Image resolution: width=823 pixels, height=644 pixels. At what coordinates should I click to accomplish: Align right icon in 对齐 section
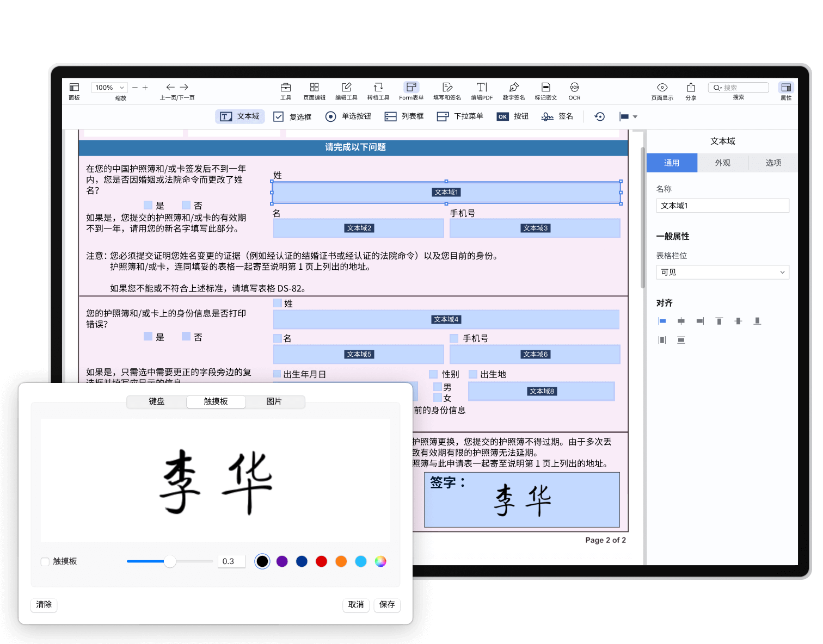tap(700, 321)
